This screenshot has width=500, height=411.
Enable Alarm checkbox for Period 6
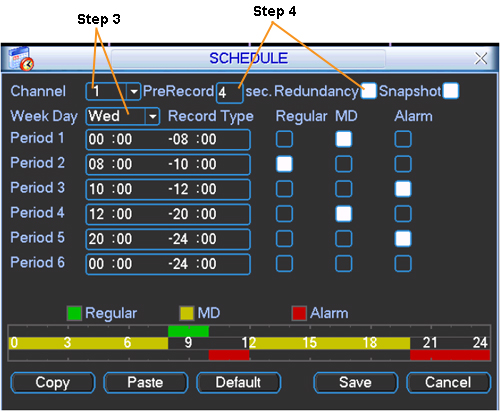click(x=403, y=264)
